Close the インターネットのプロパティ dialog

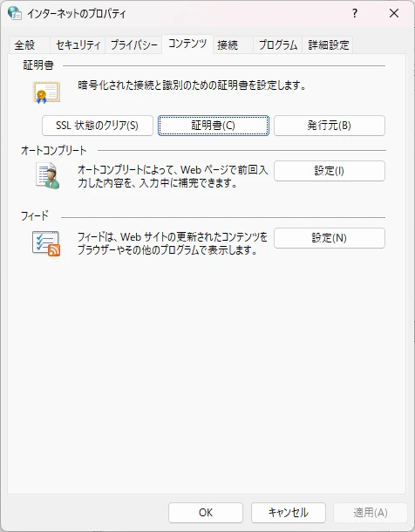pos(394,13)
